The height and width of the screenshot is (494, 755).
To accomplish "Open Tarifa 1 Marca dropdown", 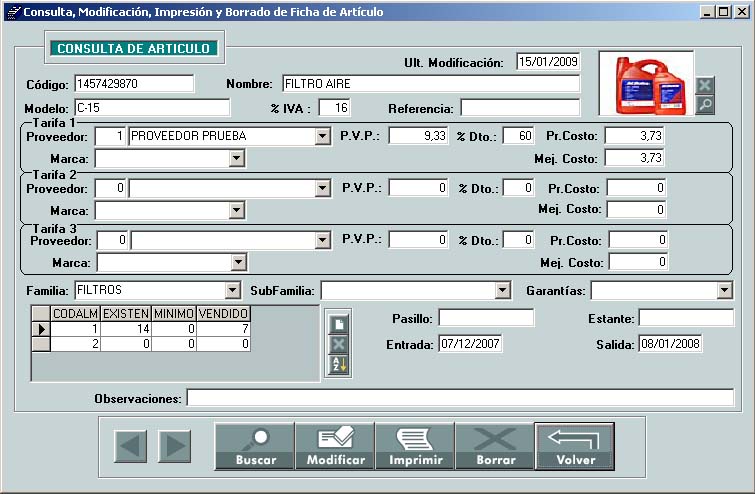I will click(x=236, y=158).
